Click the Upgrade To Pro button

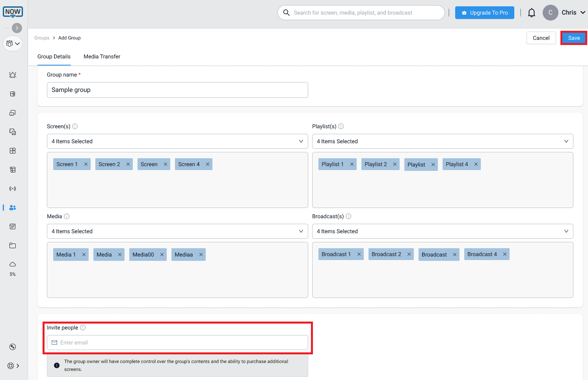[x=485, y=13]
